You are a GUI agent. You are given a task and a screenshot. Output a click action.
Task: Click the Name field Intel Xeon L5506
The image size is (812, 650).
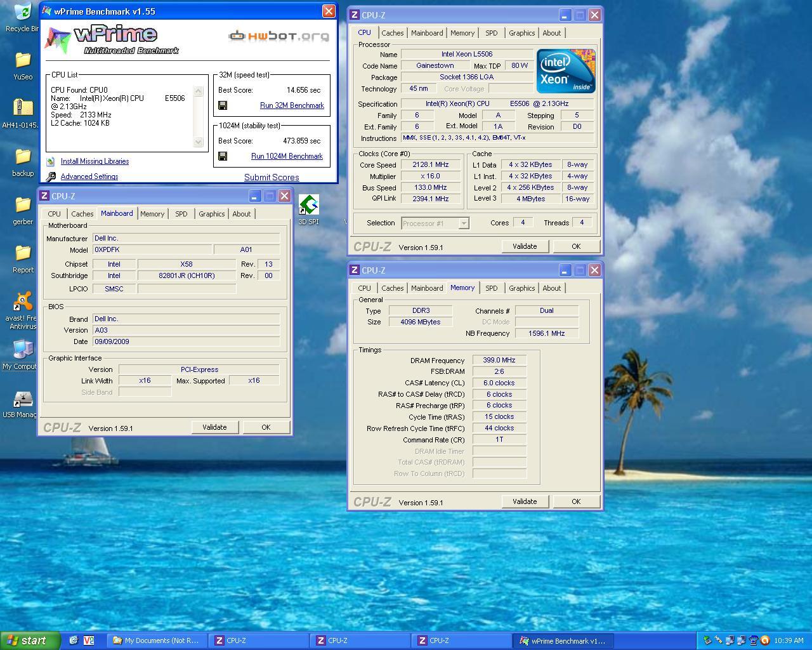click(x=467, y=55)
